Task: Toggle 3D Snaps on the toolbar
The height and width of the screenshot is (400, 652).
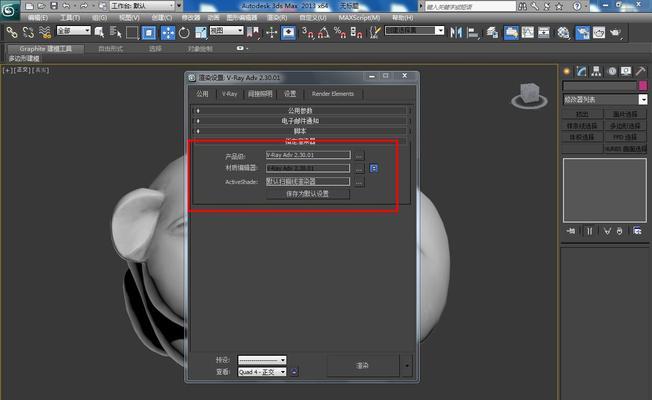Action: click(308, 32)
